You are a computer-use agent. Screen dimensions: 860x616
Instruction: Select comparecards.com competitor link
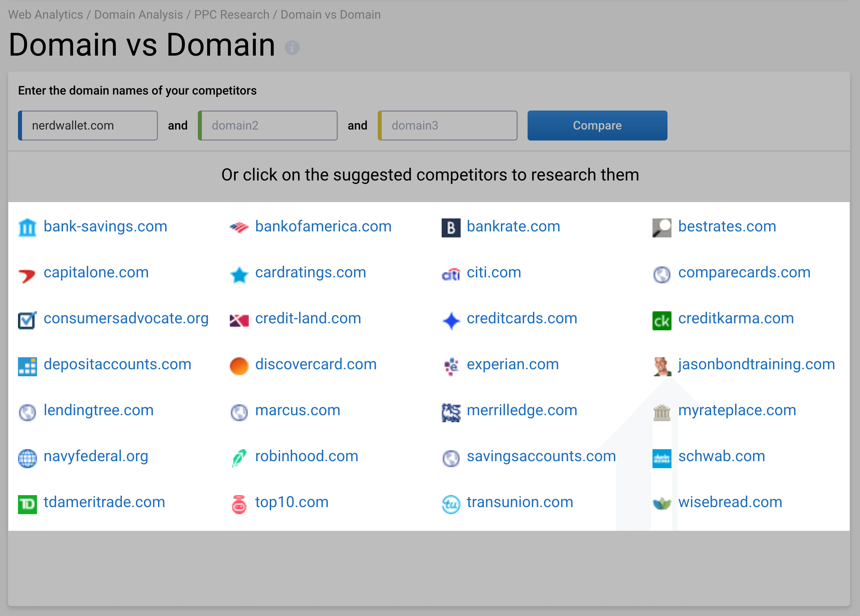click(744, 272)
